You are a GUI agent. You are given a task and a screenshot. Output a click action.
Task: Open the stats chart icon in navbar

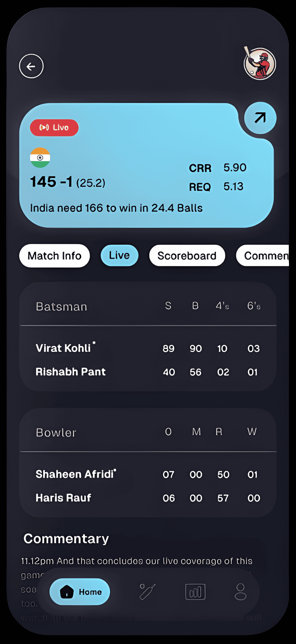195,592
